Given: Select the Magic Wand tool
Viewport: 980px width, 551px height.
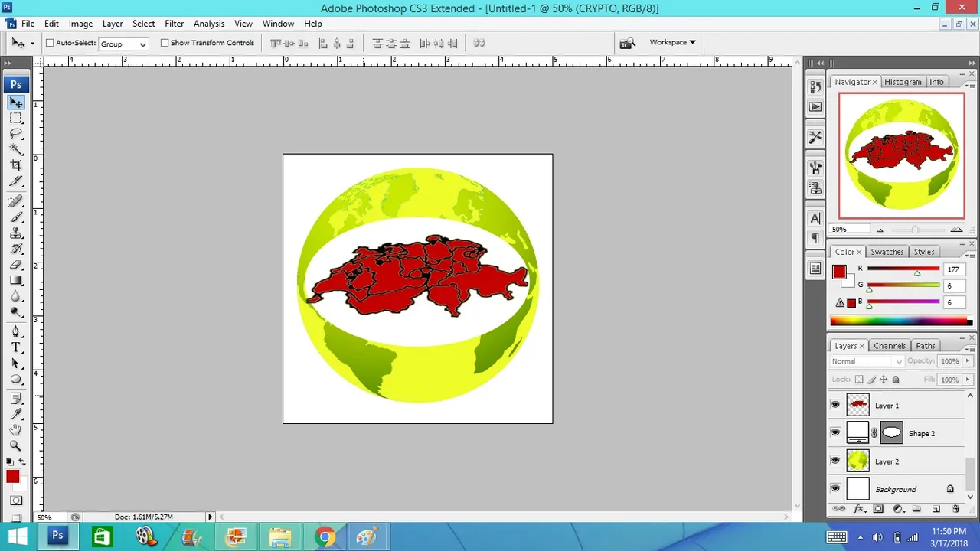Looking at the screenshot, I should pyautogui.click(x=16, y=150).
